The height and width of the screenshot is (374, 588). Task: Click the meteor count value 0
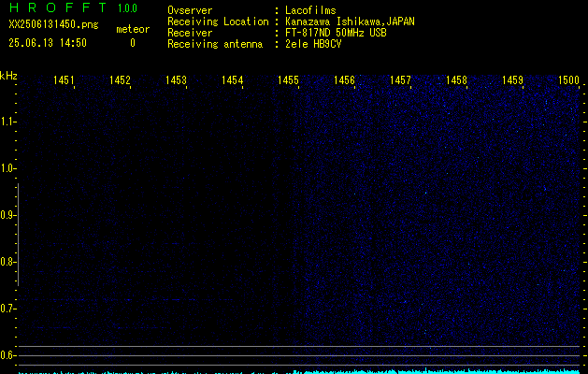(x=133, y=43)
